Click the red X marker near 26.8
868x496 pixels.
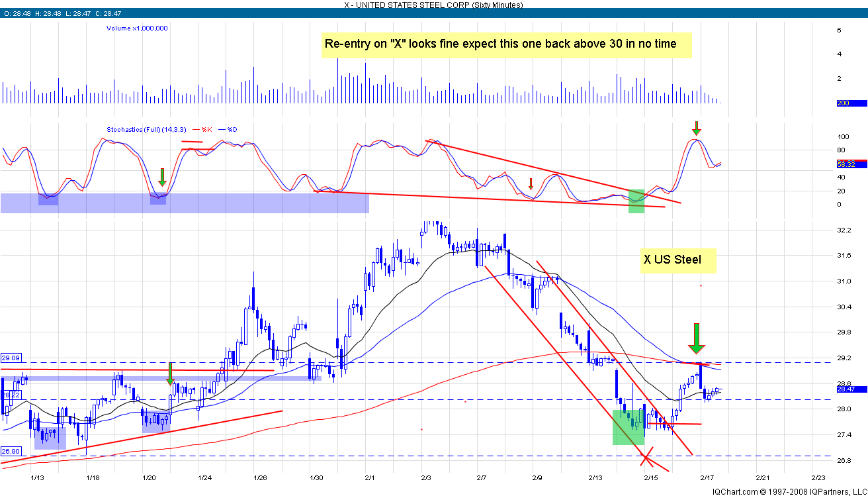[x=648, y=455]
